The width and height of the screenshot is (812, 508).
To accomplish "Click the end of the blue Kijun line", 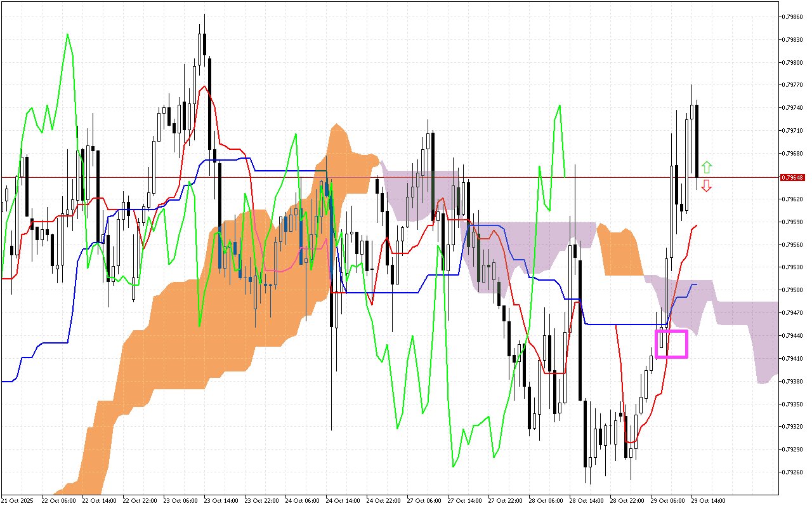I will (696, 284).
